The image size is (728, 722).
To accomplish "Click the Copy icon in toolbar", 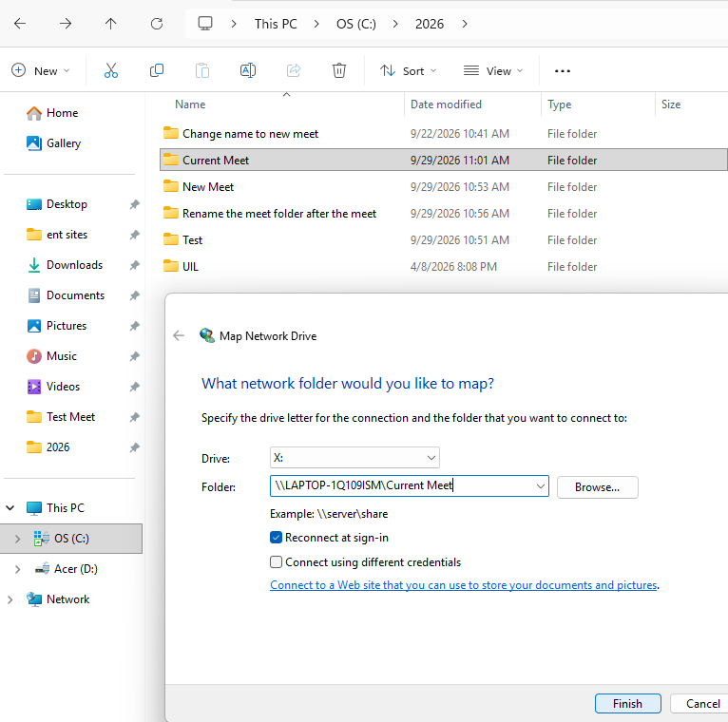I will [x=157, y=70].
